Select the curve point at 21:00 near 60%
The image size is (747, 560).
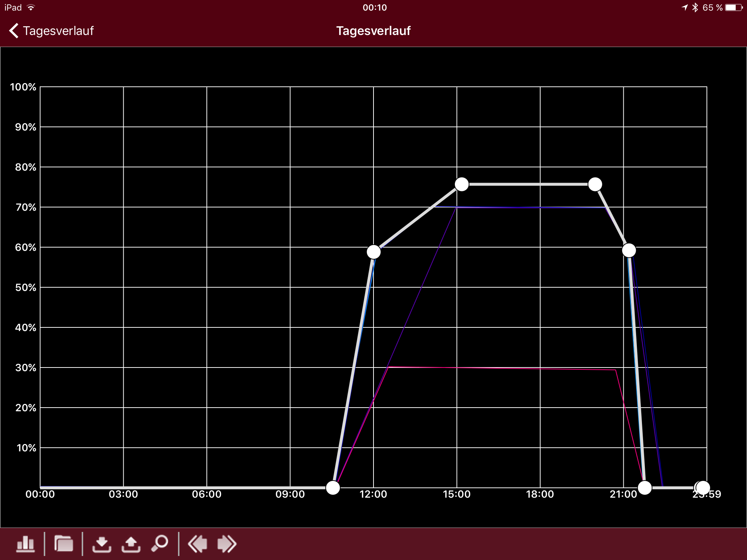629,250
